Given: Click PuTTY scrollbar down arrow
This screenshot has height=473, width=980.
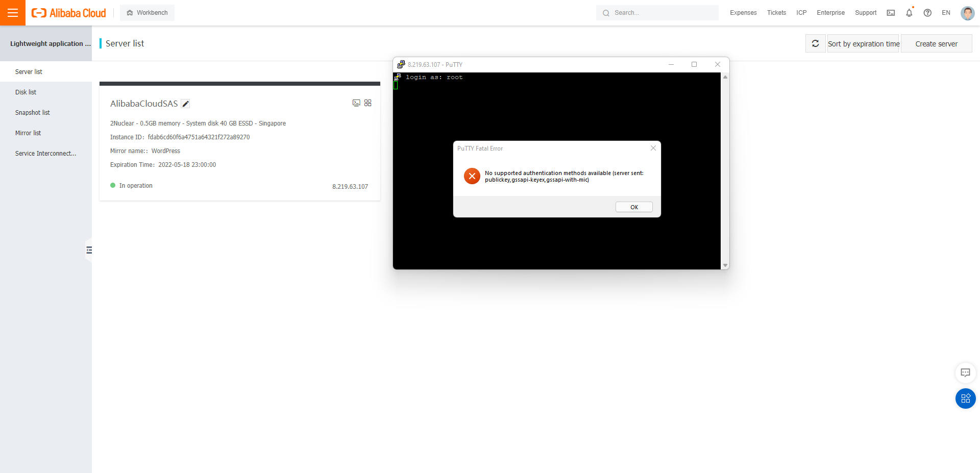Looking at the screenshot, I should (x=725, y=265).
